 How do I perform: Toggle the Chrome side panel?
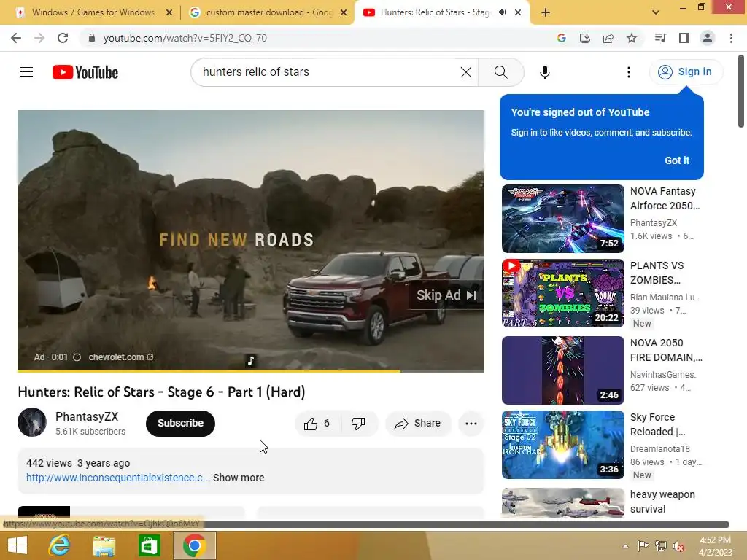pyautogui.click(x=684, y=38)
